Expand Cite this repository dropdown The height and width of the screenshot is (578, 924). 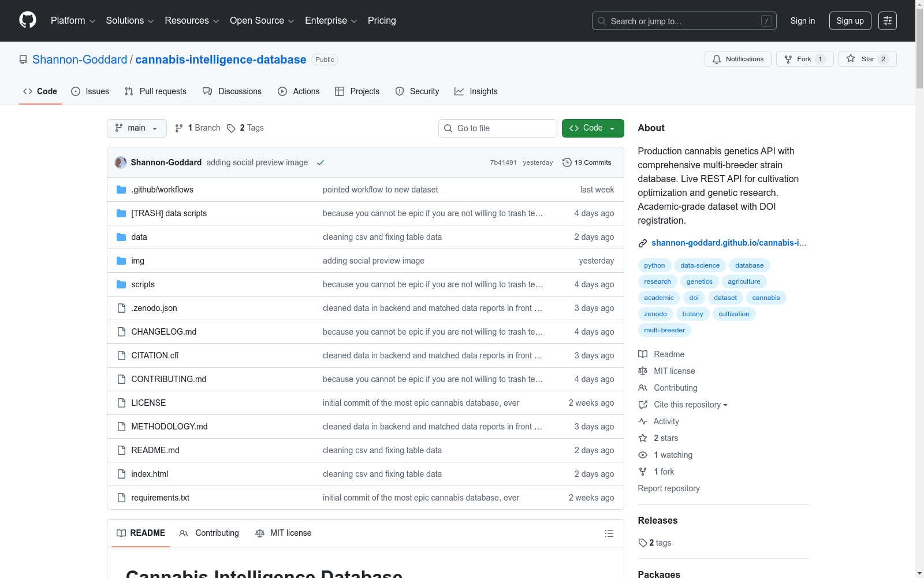691,405
